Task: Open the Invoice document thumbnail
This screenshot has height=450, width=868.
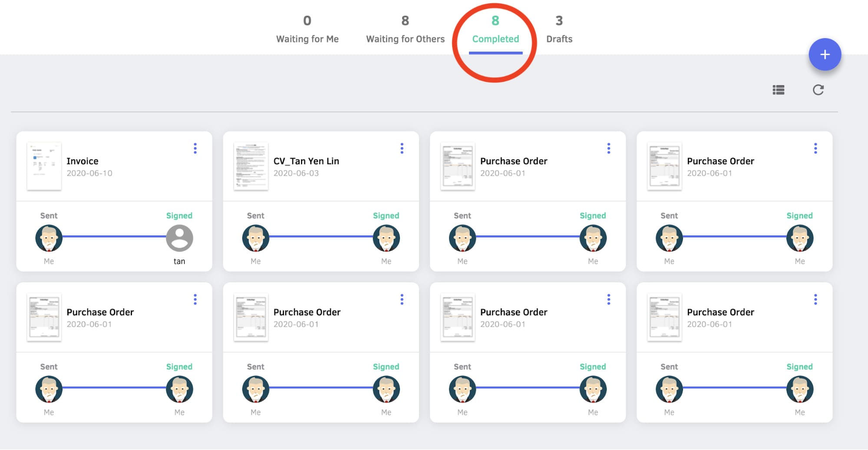Action: (44, 166)
